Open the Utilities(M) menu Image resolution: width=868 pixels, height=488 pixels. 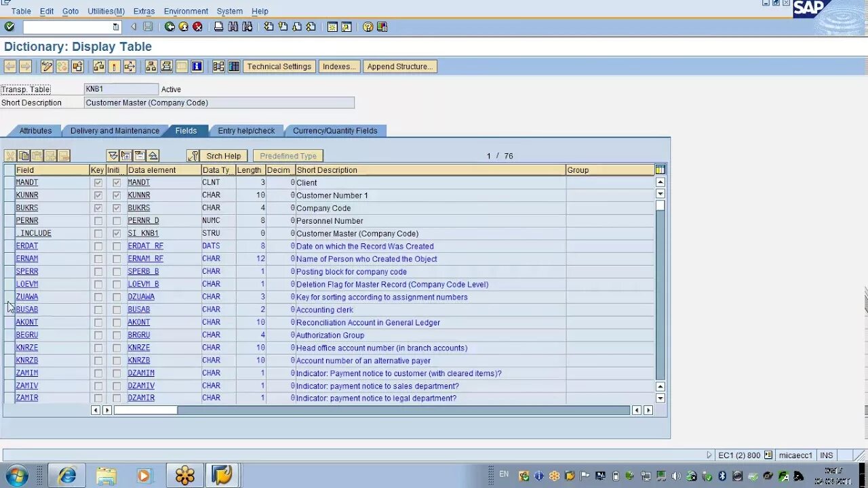(x=106, y=12)
